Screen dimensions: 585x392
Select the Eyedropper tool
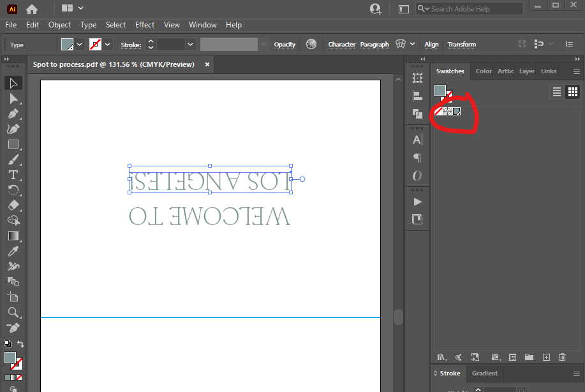pyautogui.click(x=13, y=251)
